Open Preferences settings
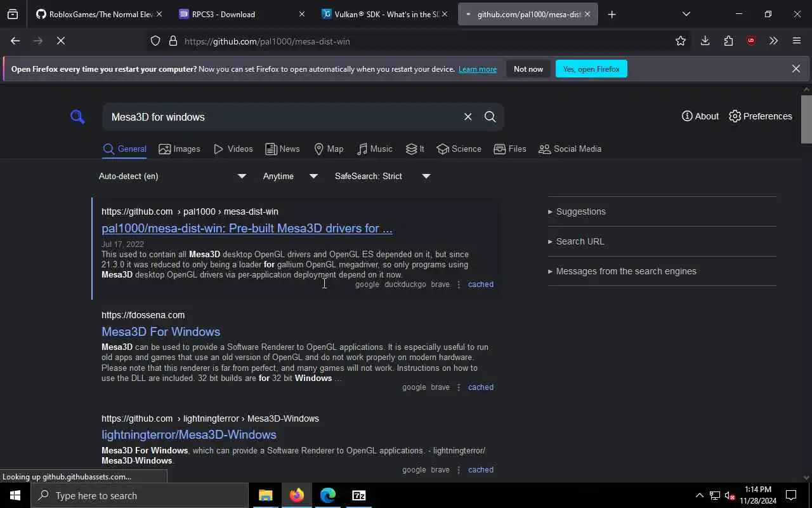Image resolution: width=812 pixels, height=508 pixels. click(x=761, y=116)
